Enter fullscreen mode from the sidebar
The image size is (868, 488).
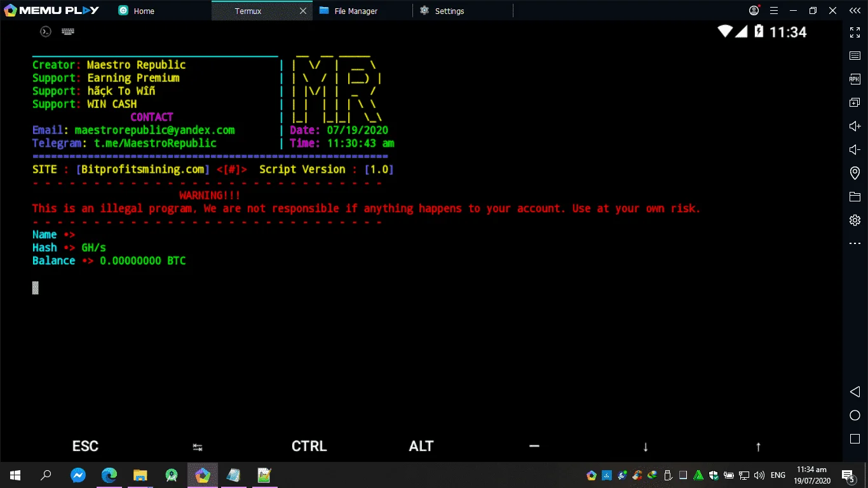coord(855,32)
